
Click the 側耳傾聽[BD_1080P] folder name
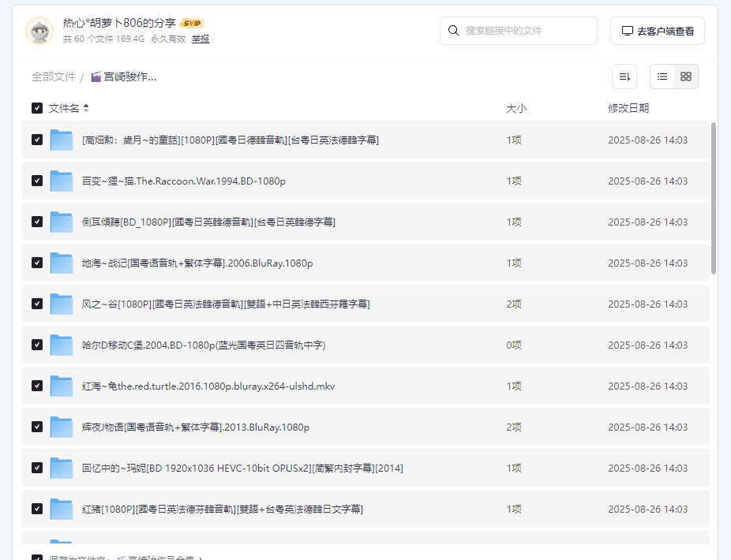pos(208,222)
